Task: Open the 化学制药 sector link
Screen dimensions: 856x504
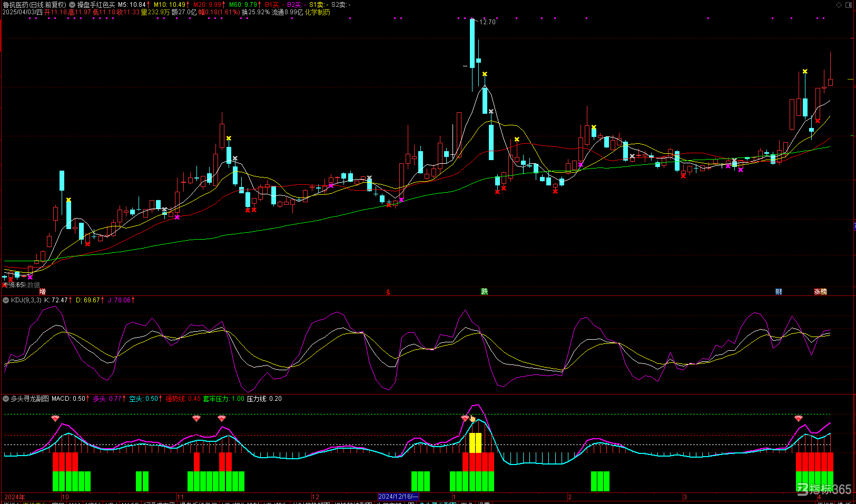Action: tap(318, 12)
